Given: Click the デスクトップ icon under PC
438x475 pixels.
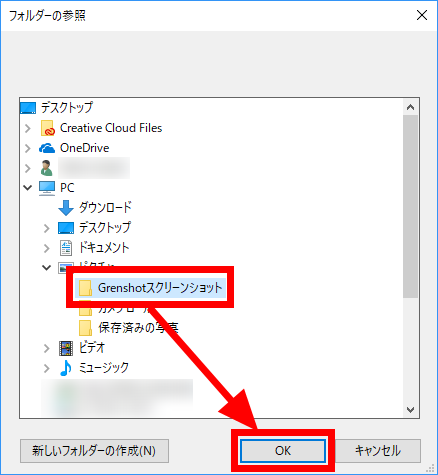Looking at the screenshot, I should (x=66, y=228).
